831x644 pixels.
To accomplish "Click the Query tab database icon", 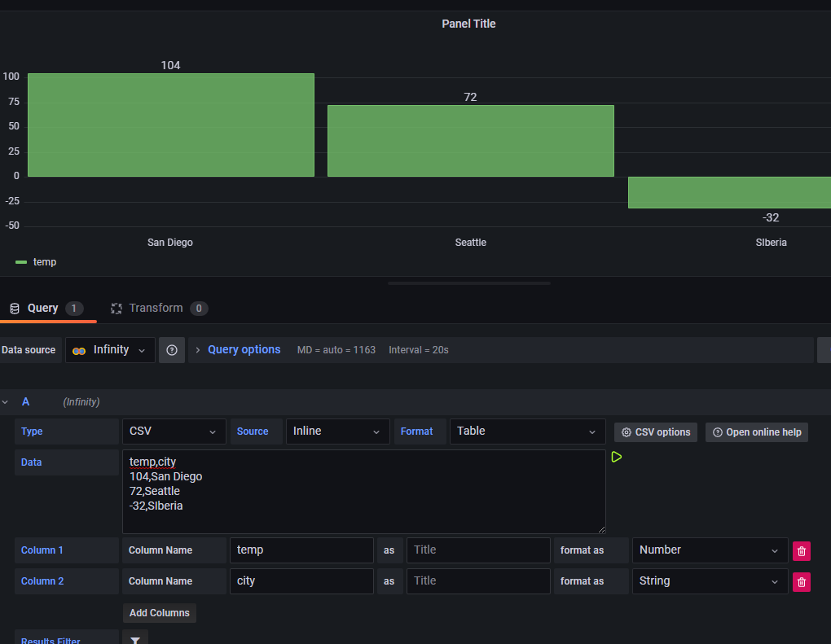I will [15, 309].
